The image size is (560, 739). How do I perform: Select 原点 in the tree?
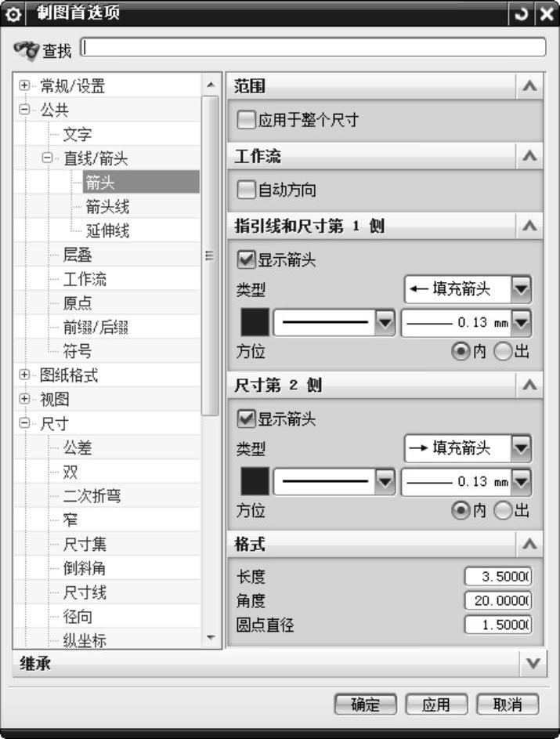point(78,303)
